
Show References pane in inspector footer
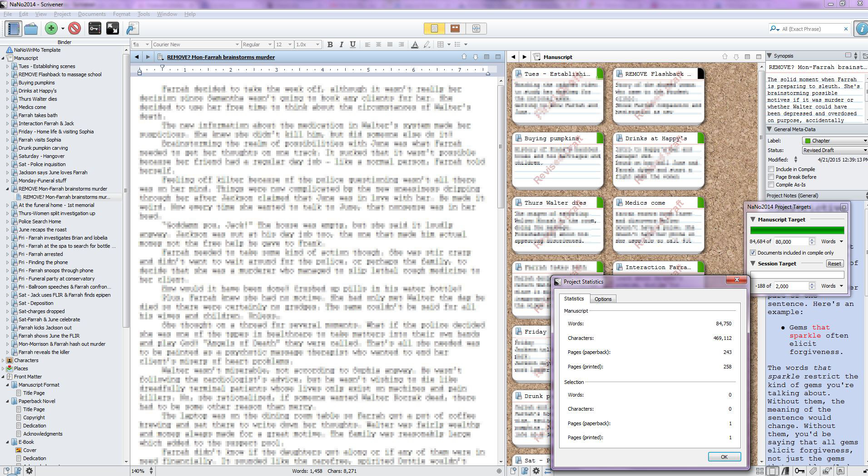click(786, 471)
